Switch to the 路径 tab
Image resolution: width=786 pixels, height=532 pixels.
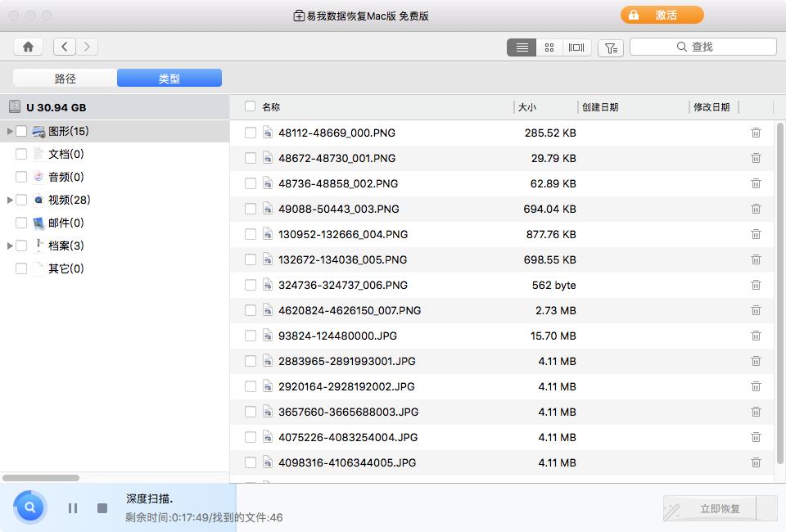tap(65, 78)
